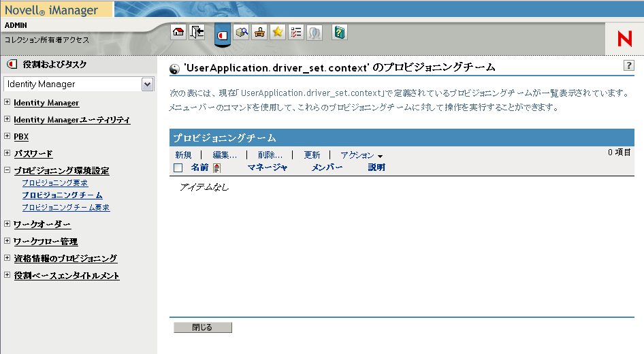Expand Identity Manager ユーティリティ node
Viewport: 644px width, 354px height.
pos(7,118)
